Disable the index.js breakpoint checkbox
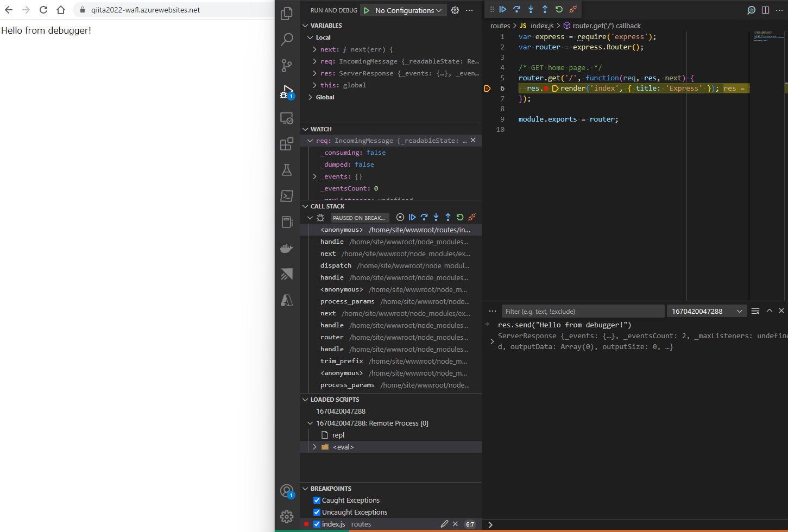 pyautogui.click(x=317, y=524)
